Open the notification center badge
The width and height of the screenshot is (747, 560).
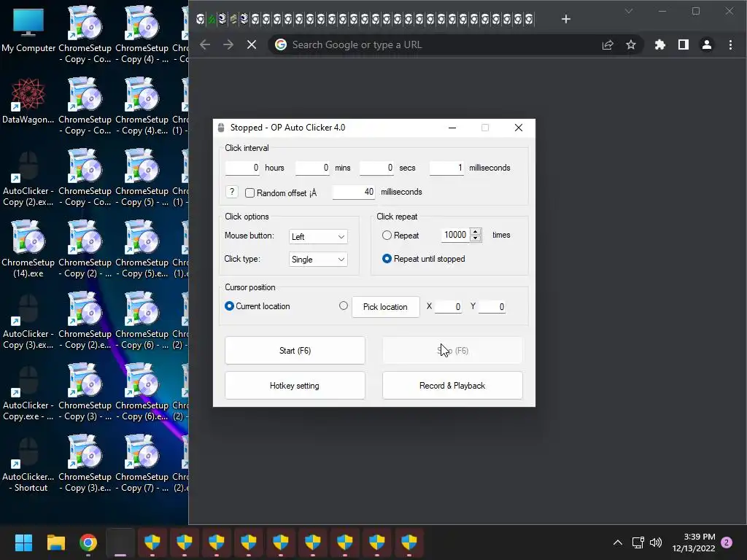click(x=727, y=542)
